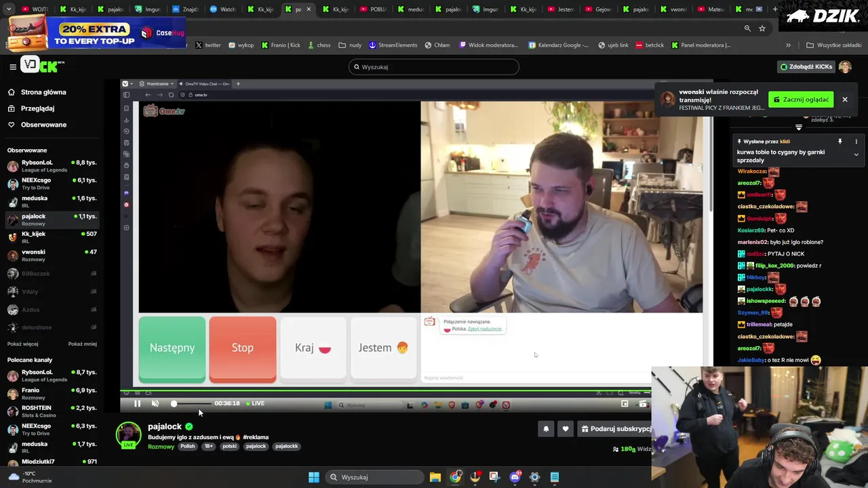
Task: Click the 18+ tag
Action: (x=209, y=446)
